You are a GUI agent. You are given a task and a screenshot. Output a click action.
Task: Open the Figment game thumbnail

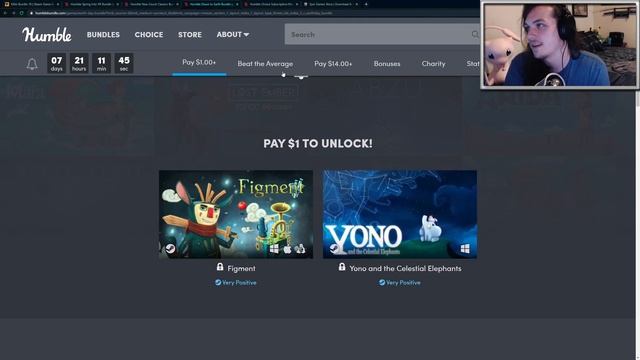tap(236, 214)
